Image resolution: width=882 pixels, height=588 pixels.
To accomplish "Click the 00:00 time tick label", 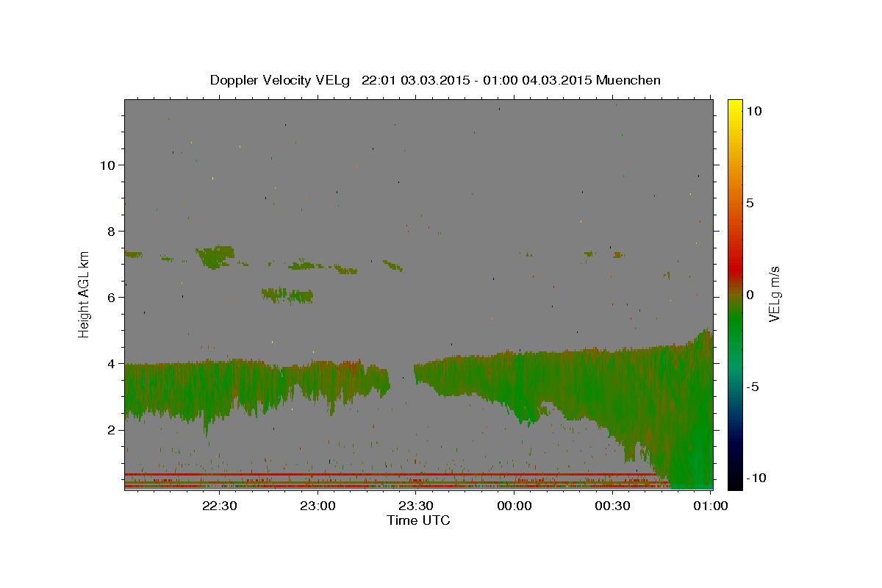I will (x=514, y=506).
